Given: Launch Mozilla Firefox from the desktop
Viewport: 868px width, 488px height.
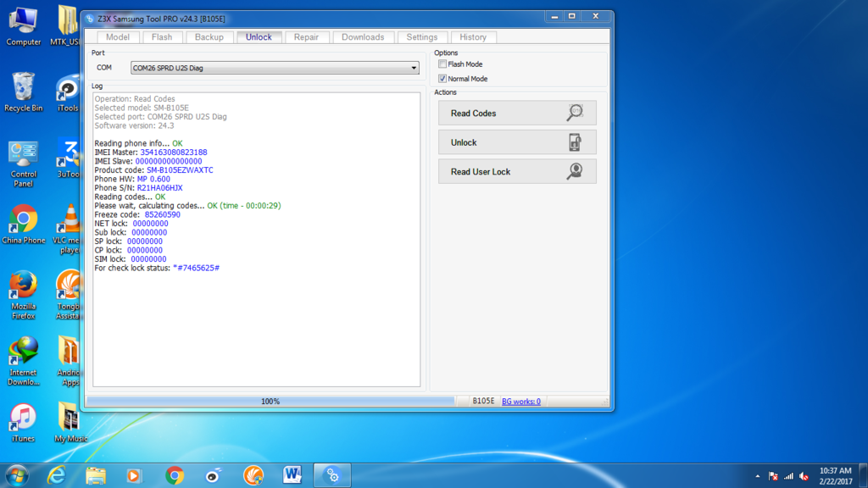Looking at the screenshot, I should click(23, 296).
